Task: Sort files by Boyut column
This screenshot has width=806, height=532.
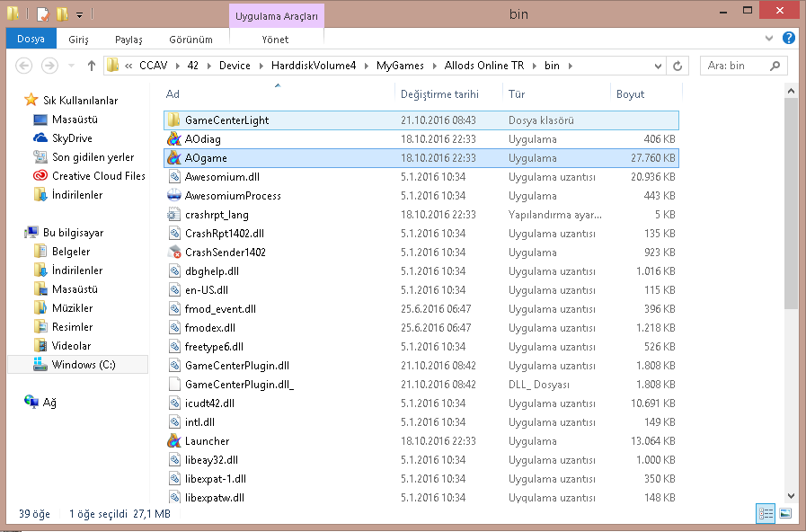Action: [630, 94]
